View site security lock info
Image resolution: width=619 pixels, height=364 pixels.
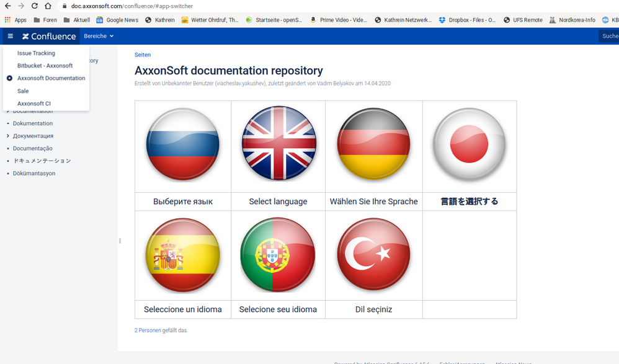(65, 6)
